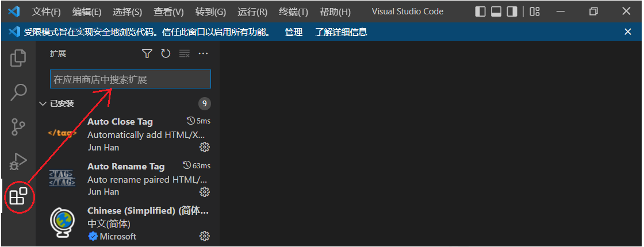The image size is (644, 247).
Task: Open the customize layout button
Action: coord(535,11)
